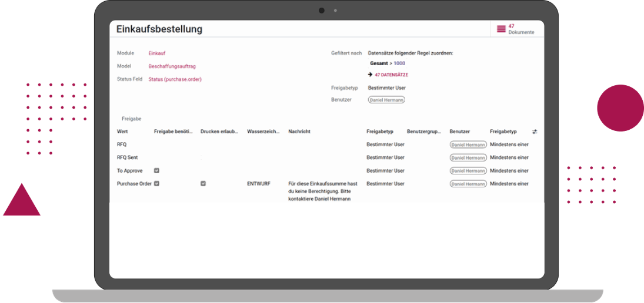Open Bestimmter User selection in RFQ Sent row
The width and height of the screenshot is (644, 303).
coord(385,157)
